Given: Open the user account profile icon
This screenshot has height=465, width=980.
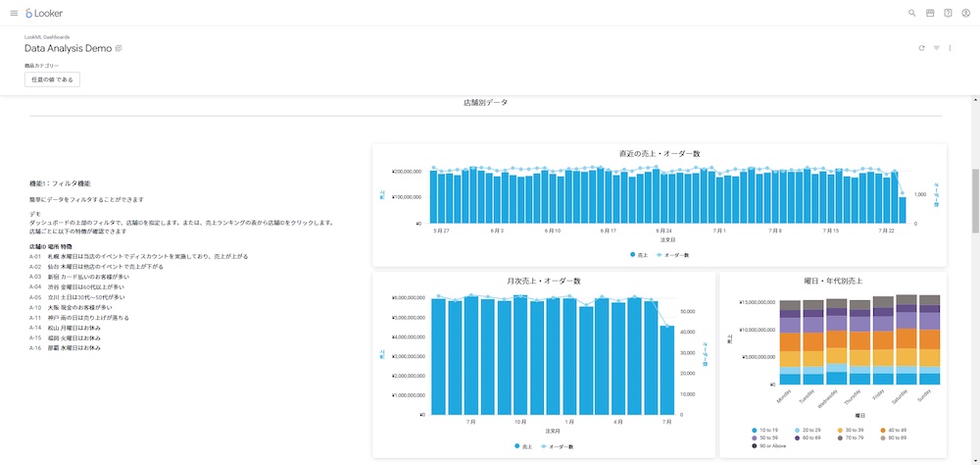Looking at the screenshot, I should 965,13.
